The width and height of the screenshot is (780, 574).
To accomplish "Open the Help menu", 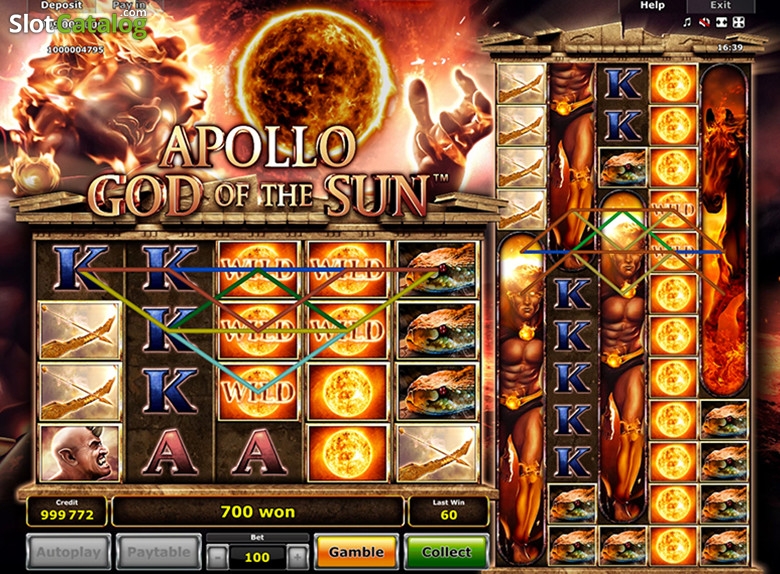I will point(652,5).
